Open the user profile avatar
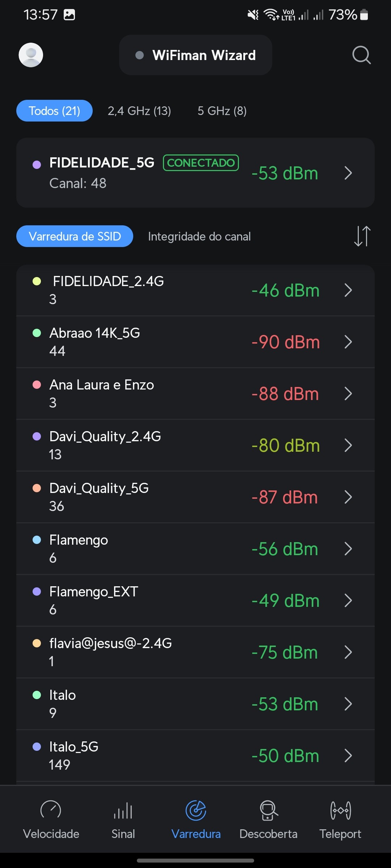This screenshot has height=868, width=391. click(x=31, y=55)
